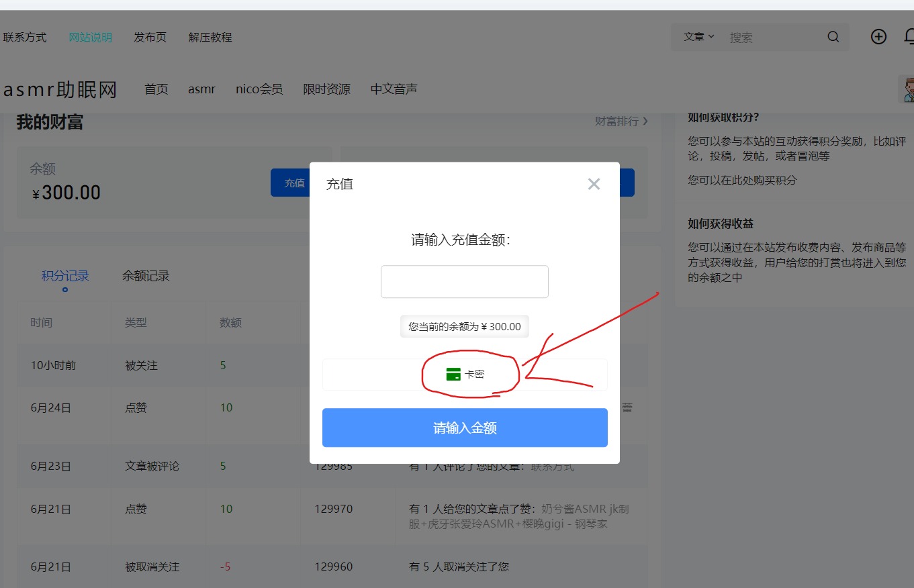914x588 pixels.
Task: Open the notification bell icon
Action: (x=911, y=37)
